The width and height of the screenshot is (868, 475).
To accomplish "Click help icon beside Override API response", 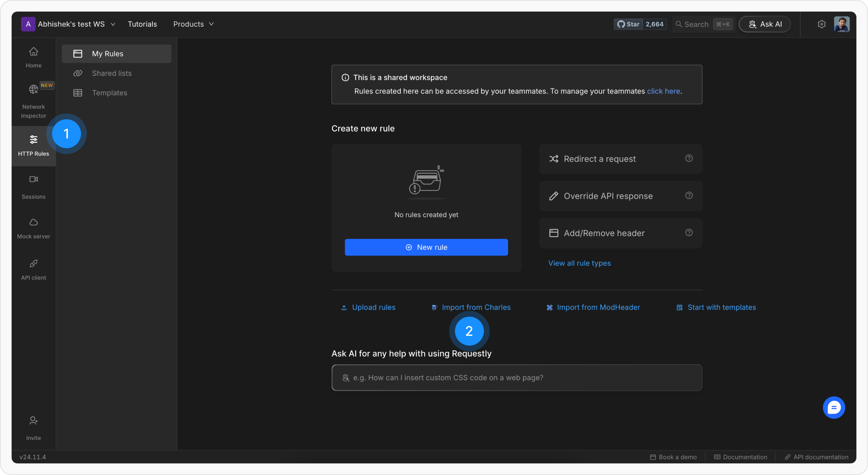I will [689, 196].
